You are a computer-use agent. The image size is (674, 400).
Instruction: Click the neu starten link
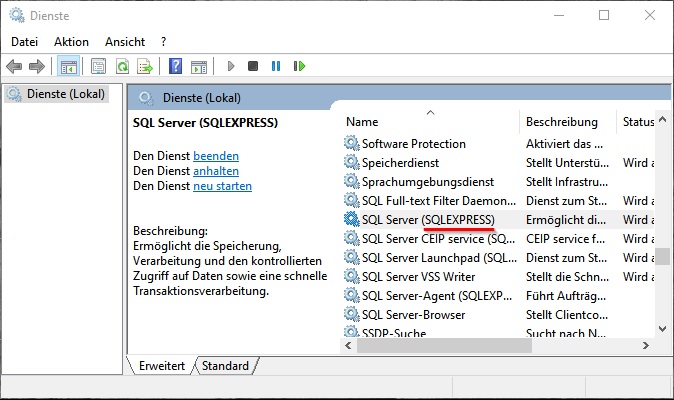[x=222, y=186]
